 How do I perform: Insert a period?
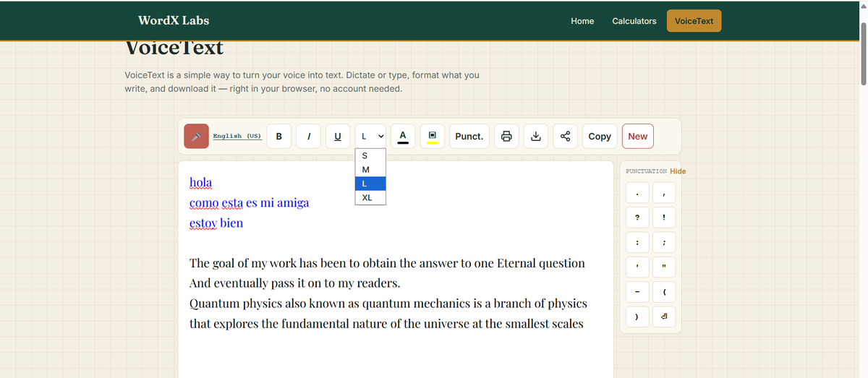637,192
